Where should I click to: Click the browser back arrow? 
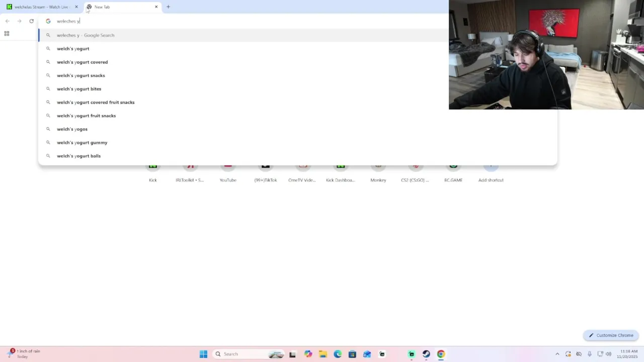pyautogui.click(x=8, y=21)
